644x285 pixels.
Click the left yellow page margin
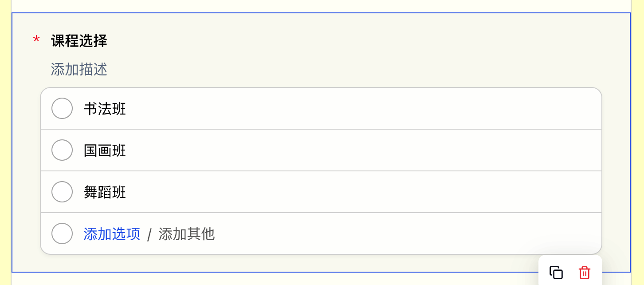[x=5, y=142]
